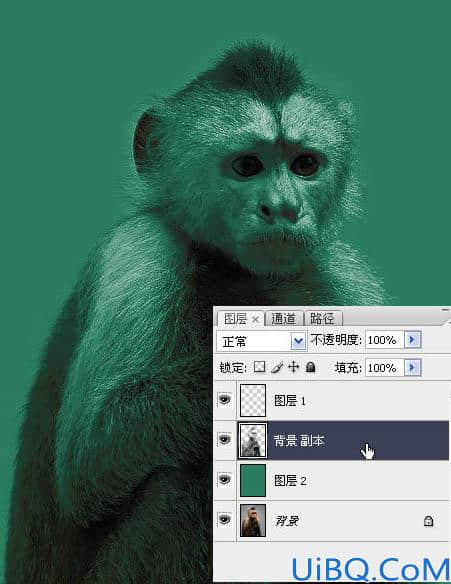This screenshot has width=451, height=584.
Task: Hide the 图层 1 layer eye
Action: coord(225,400)
